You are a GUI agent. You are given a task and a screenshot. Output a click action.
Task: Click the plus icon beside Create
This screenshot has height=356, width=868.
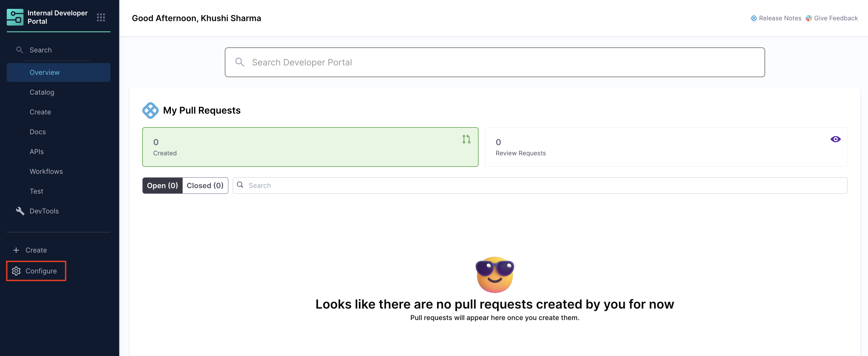tap(16, 250)
